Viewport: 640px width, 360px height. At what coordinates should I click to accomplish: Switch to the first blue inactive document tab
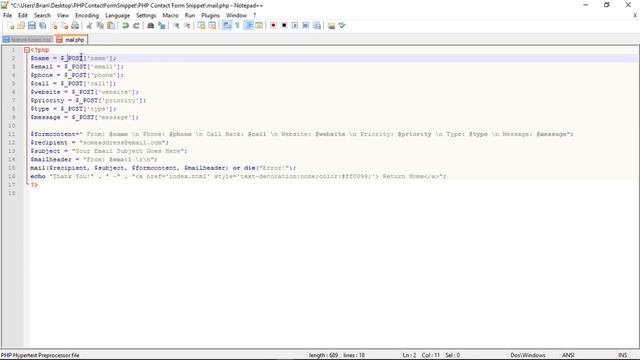click(x=28, y=40)
